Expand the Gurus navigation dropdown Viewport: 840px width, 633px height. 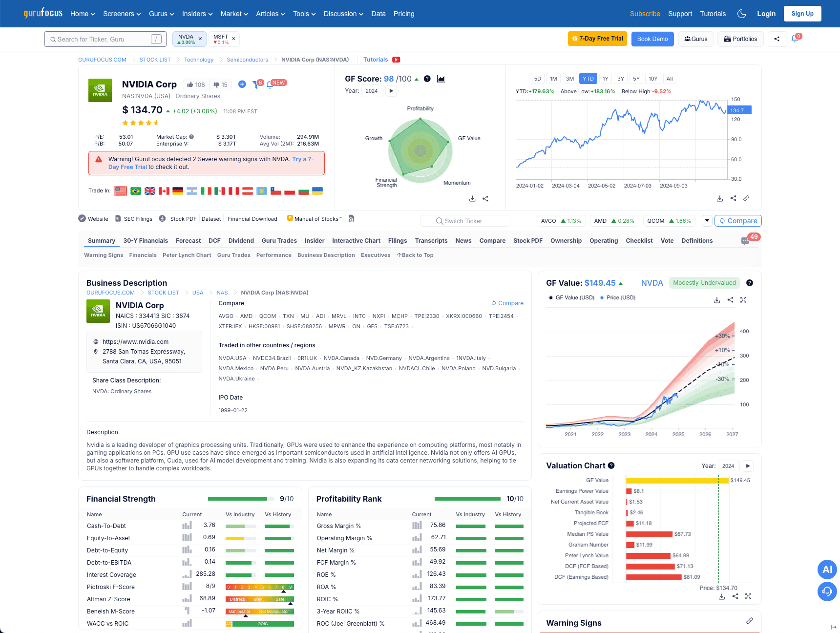162,14
